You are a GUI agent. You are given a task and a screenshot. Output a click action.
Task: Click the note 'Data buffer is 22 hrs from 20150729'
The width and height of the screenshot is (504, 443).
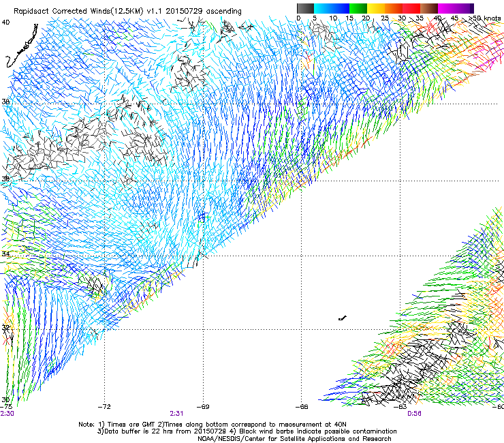[164, 431]
